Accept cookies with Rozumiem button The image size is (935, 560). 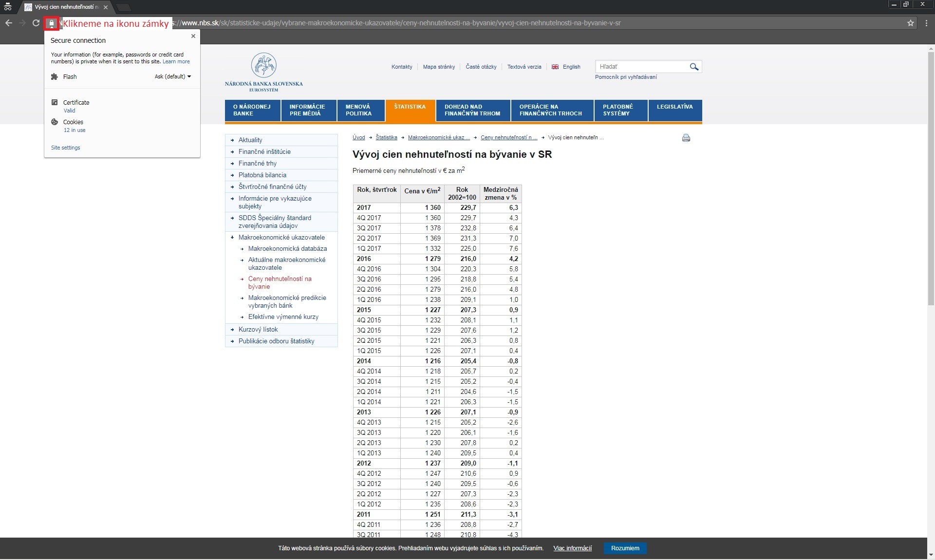[625, 548]
